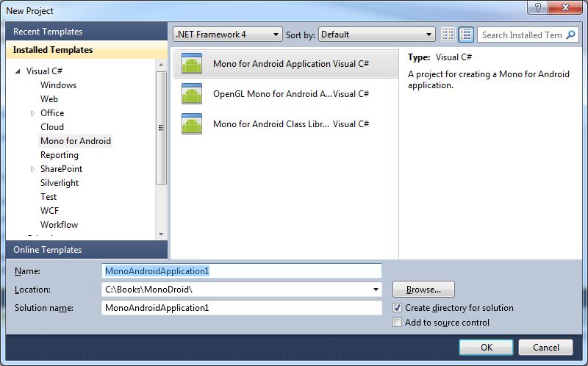588x366 pixels.
Task: Click the OK button
Action: [486, 347]
